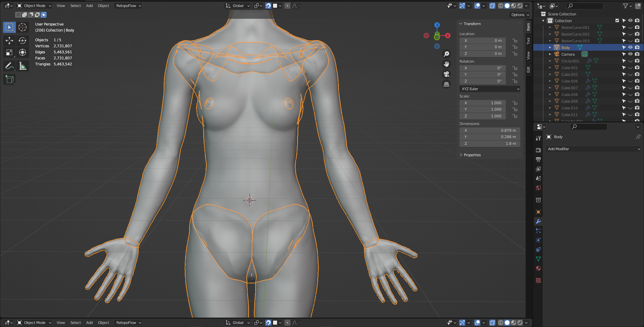Open the Material properties tab
The height and width of the screenshot is (327, 644).
coord(538,268)
